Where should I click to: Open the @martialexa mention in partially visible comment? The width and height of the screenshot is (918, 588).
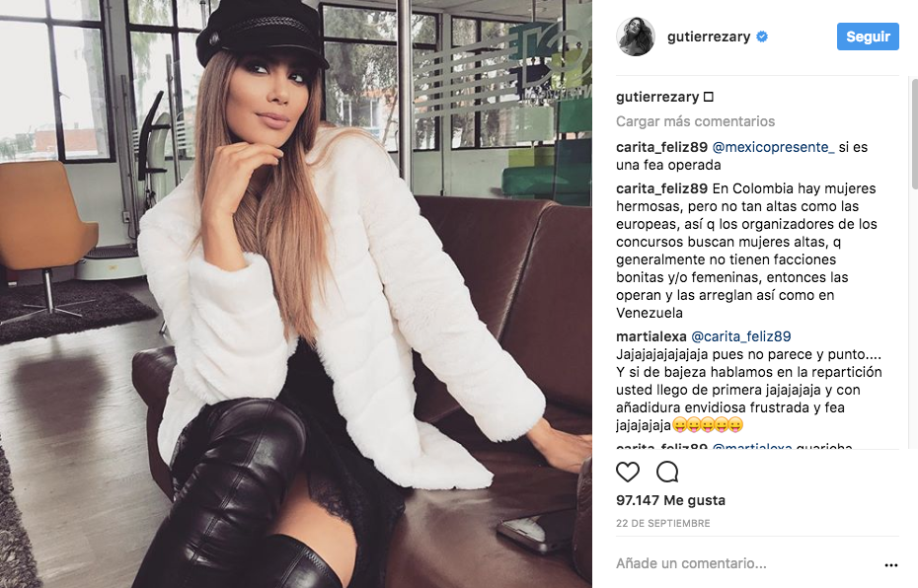click(x=752, y=446)
